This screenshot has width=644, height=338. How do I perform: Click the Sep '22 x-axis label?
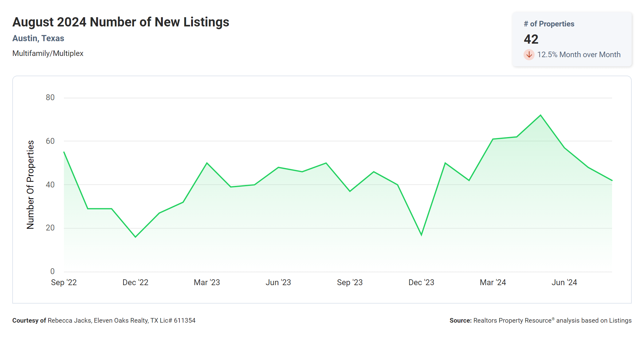pyautogui.click(x=64, y=282)
